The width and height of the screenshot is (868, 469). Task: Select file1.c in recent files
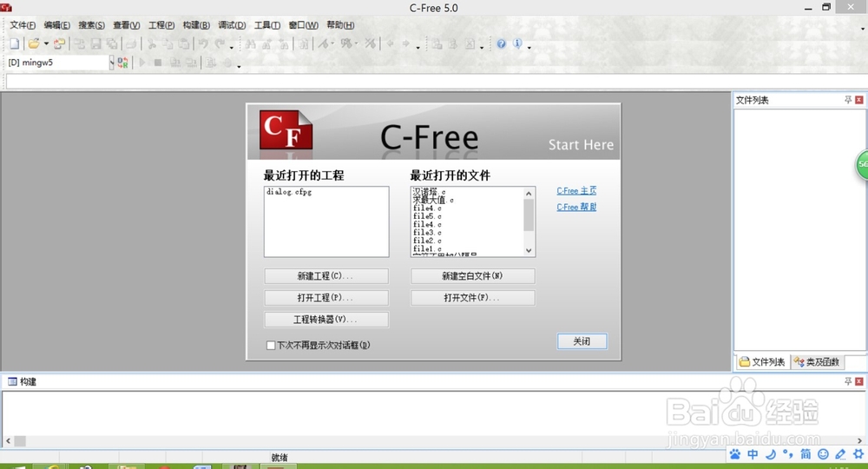coord(427,248)
